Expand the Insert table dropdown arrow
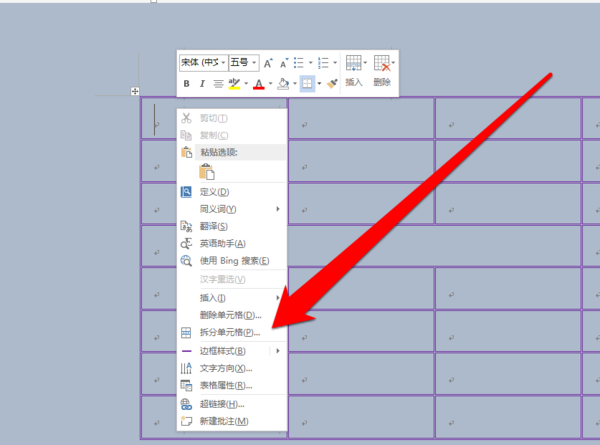The height and width of the screenshot is (445, 600). (365, 63)
